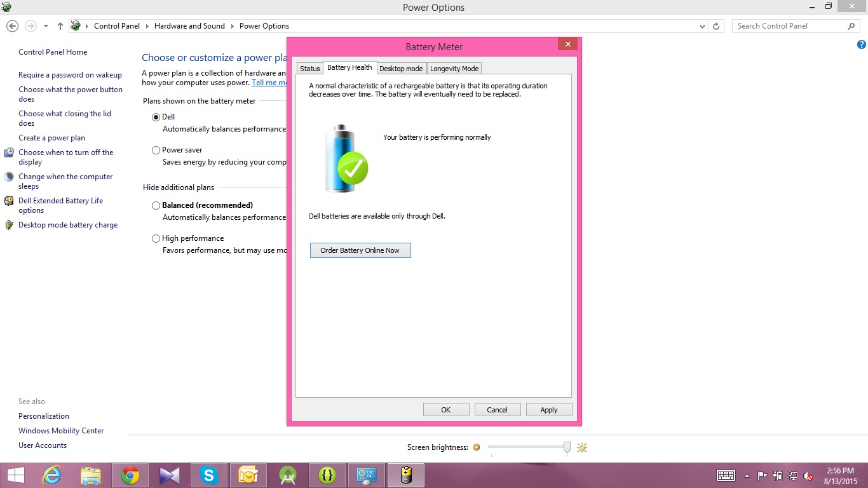This screenshot has height=488, width=868.
Task: Select Control Panel in the breadcrumb
Action: pyautogui.click(x=117, y=26)
